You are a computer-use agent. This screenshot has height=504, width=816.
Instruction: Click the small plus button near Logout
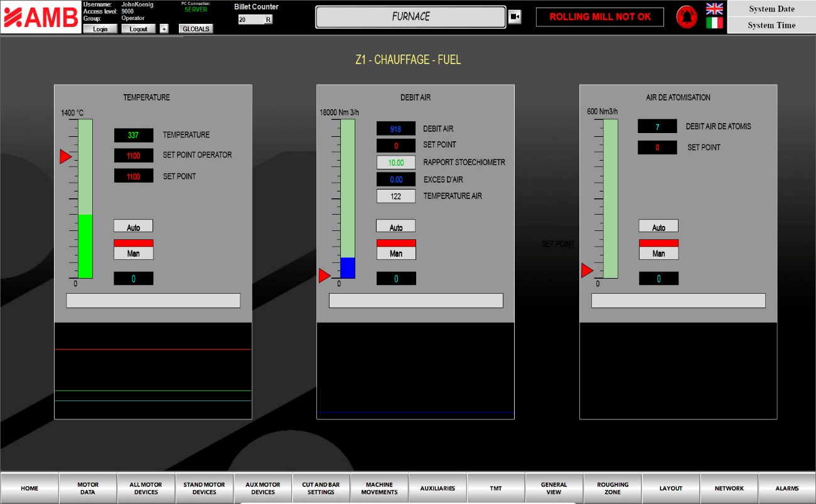[164, 29]
